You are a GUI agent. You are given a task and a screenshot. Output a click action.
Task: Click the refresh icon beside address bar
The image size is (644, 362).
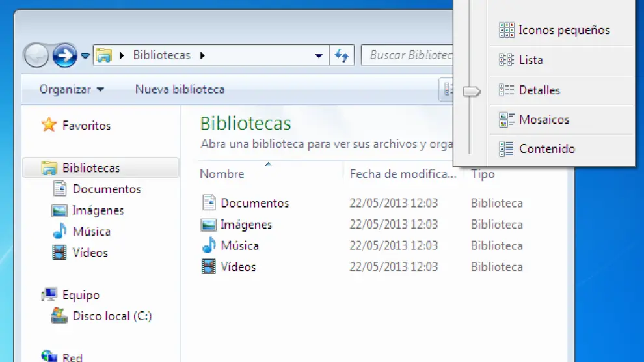pyautogui.click(x=342, y=55)
